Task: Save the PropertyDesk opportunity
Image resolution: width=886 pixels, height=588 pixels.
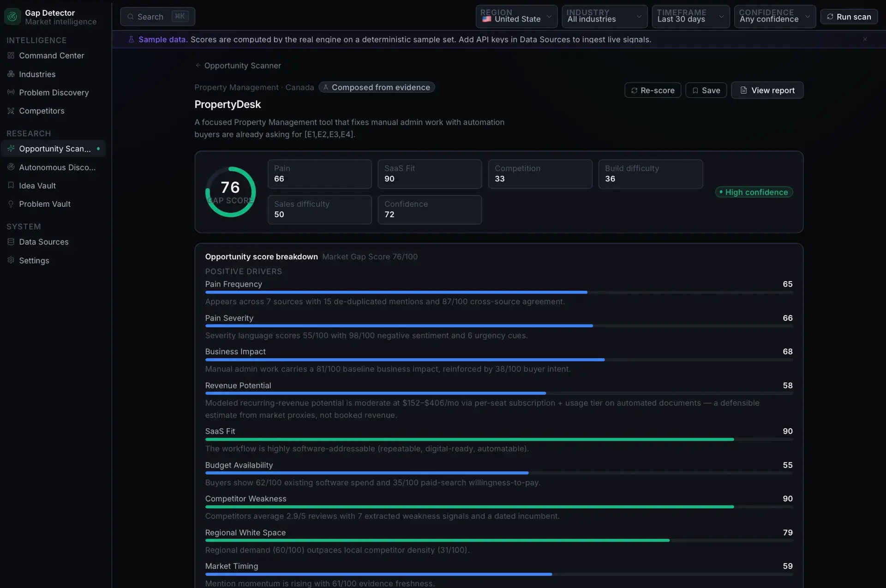Action: click(706, 90)
